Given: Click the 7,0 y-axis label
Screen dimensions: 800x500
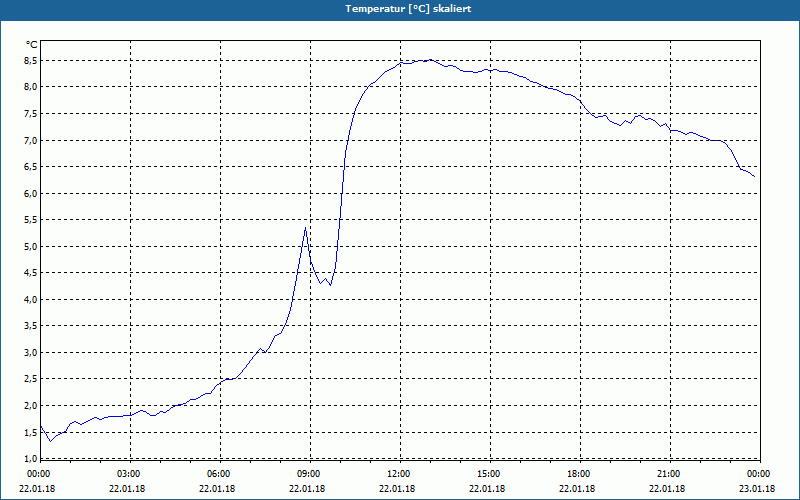Looking at the screenshot, I should [31, 140].
